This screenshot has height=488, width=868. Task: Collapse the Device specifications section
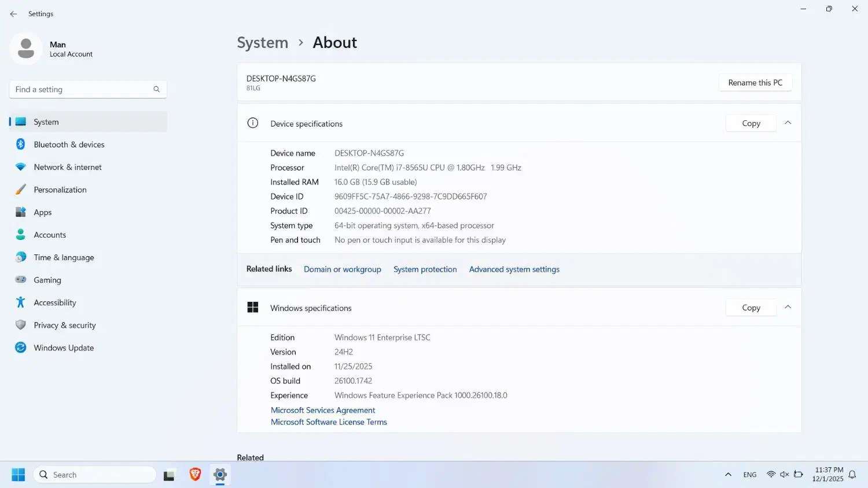pos(788,123)
